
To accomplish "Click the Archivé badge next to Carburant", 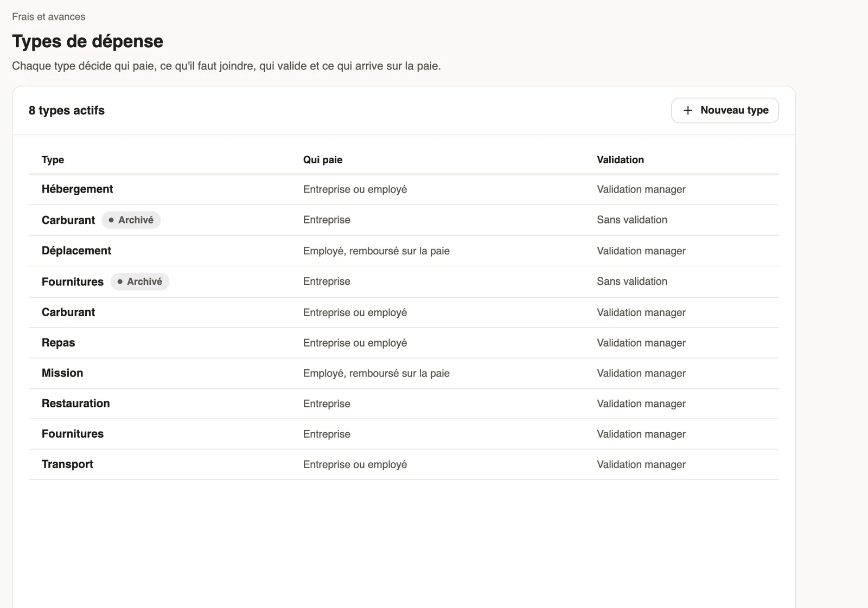I will (131, 220).
